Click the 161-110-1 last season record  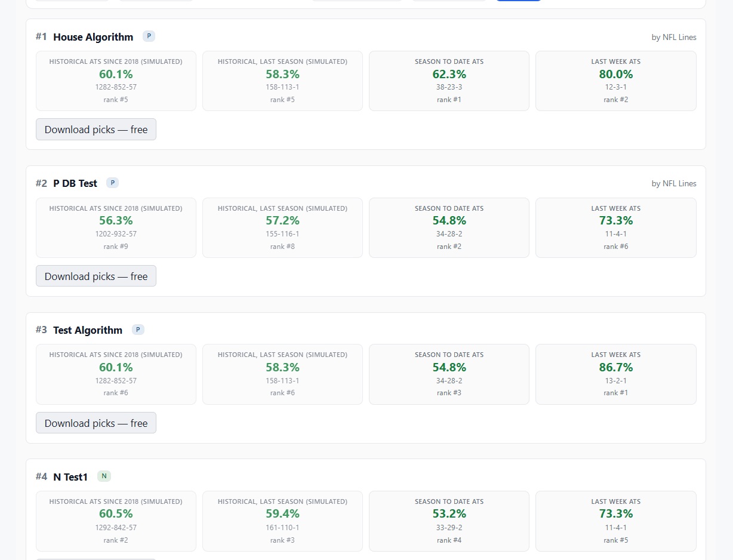282,528
